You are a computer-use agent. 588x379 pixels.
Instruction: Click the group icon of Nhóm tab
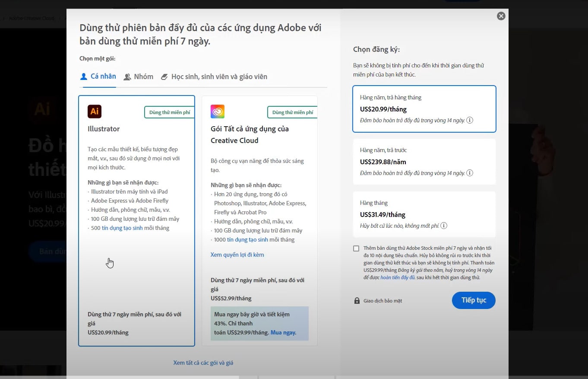pos(127,77)
